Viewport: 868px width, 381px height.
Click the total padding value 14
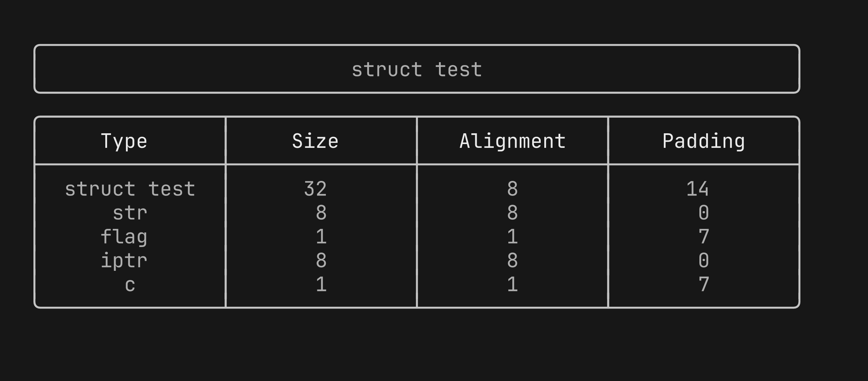[697, 189]
